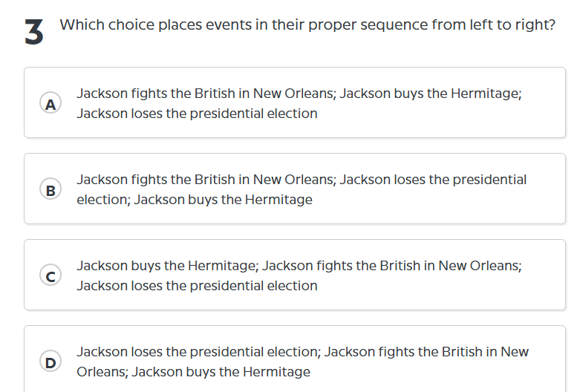Click 'Orleans; Jackson buys the Hermitage' in choice D
Image resolution: width=583 pixels, height=392 pixels.
click(193, 372)
